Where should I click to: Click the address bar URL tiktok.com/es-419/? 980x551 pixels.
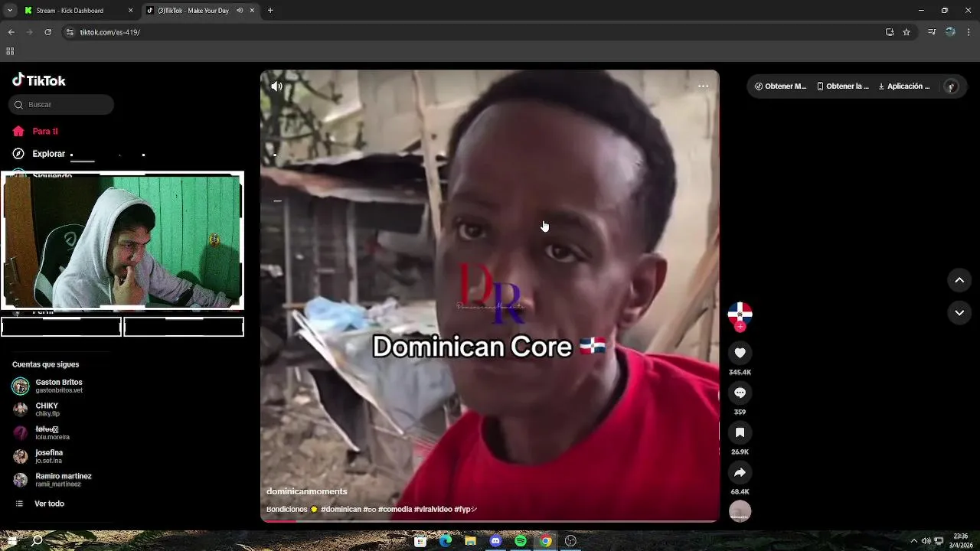point(110,32)
